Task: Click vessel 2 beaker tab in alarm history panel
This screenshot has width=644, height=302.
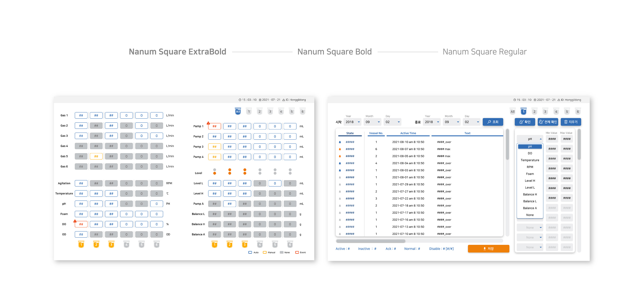Action: [x=534, y=112]
